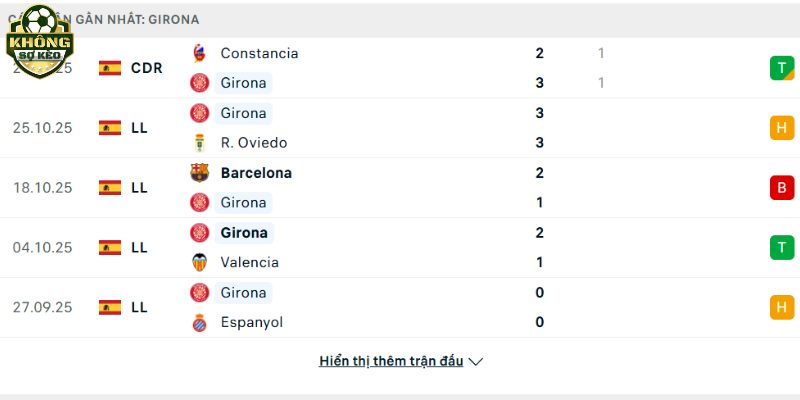Click the Valencia club crest
This screenshot has width=800, height=400.
[x=200, y=263]
